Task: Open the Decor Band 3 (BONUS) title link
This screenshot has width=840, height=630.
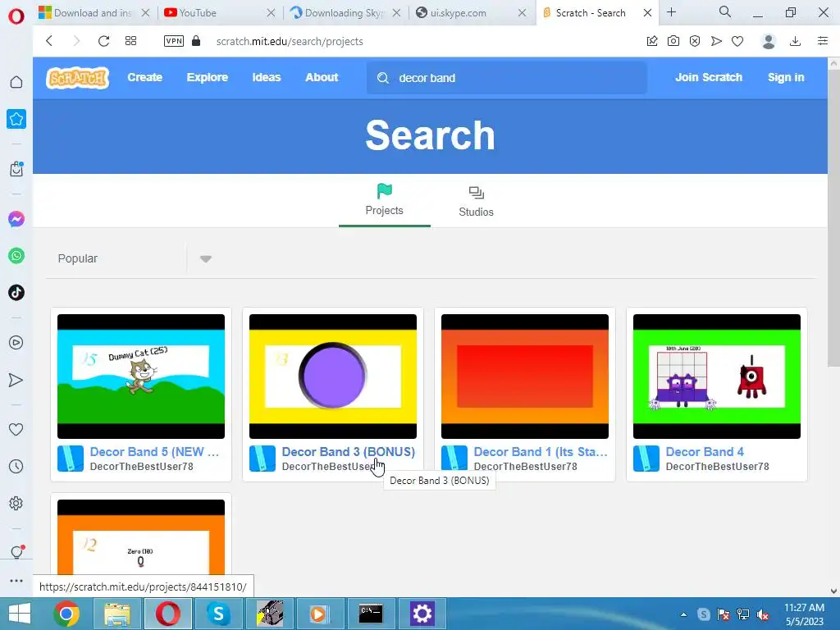Action: pos(348,452)
